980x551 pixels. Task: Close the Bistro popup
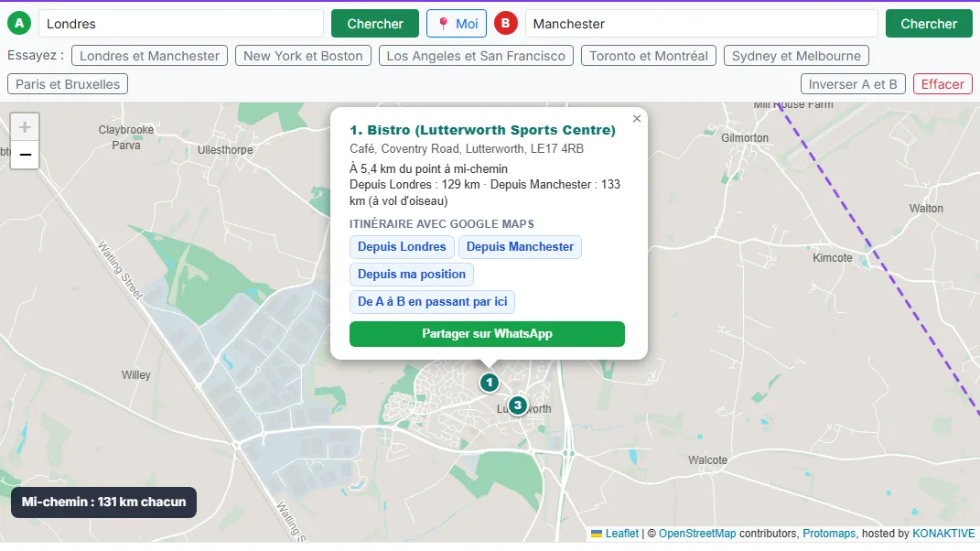pos(637,118)
